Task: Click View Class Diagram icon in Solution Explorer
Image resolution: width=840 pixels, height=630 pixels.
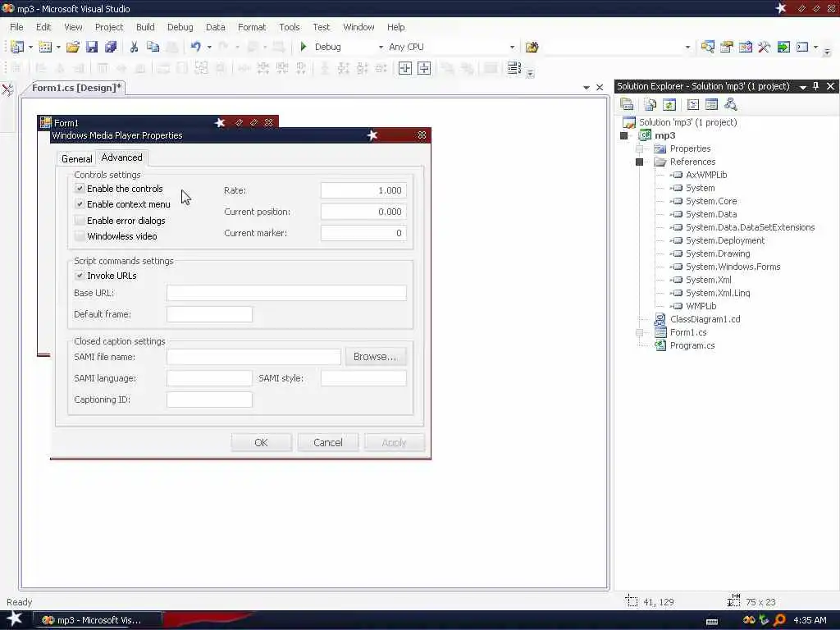Action: [x=731, y=104]
